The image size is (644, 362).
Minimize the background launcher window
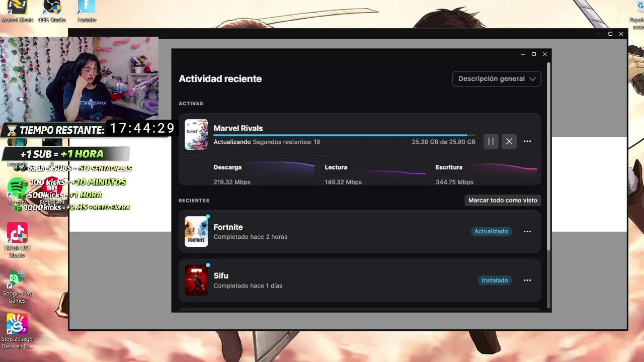pos(599,34)
